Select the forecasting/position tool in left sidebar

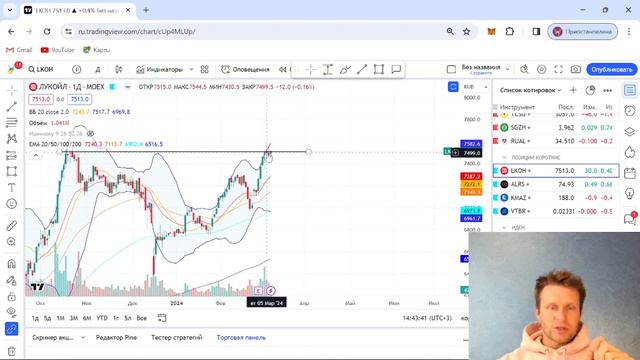tap(12, 155)
